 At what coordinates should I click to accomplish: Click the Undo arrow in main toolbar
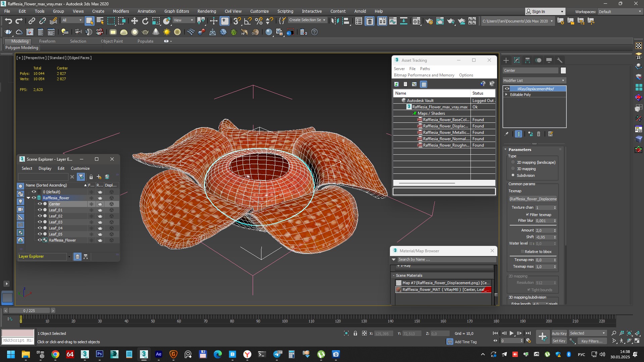pyautogui.click(x=8, y=21)
